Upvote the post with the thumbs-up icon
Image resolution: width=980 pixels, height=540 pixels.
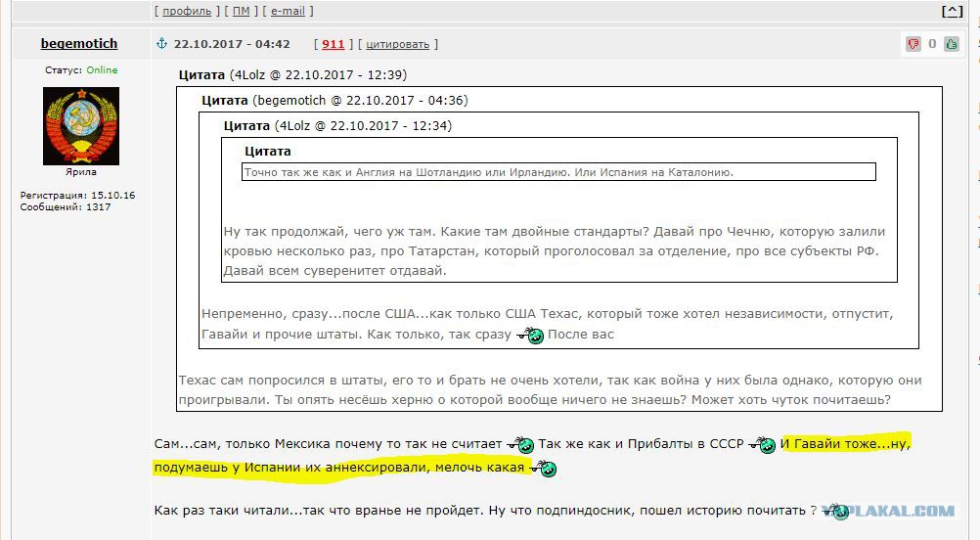(x=952, y=44)
